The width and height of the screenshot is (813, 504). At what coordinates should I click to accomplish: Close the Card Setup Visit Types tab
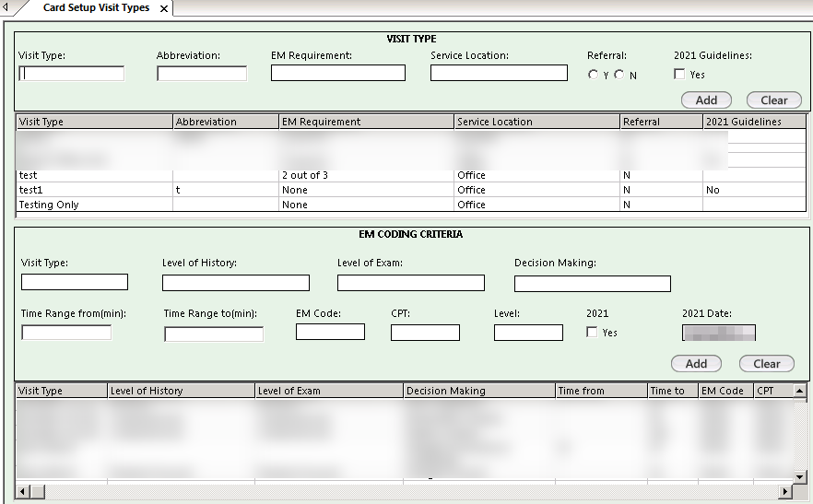164,9
